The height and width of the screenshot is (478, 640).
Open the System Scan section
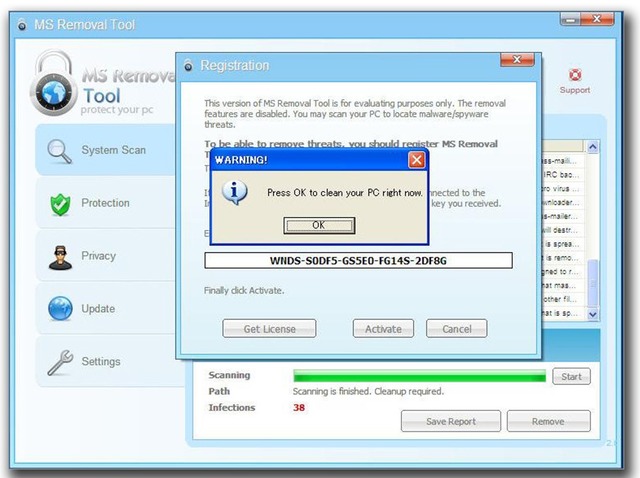click(x=105, y=150)
